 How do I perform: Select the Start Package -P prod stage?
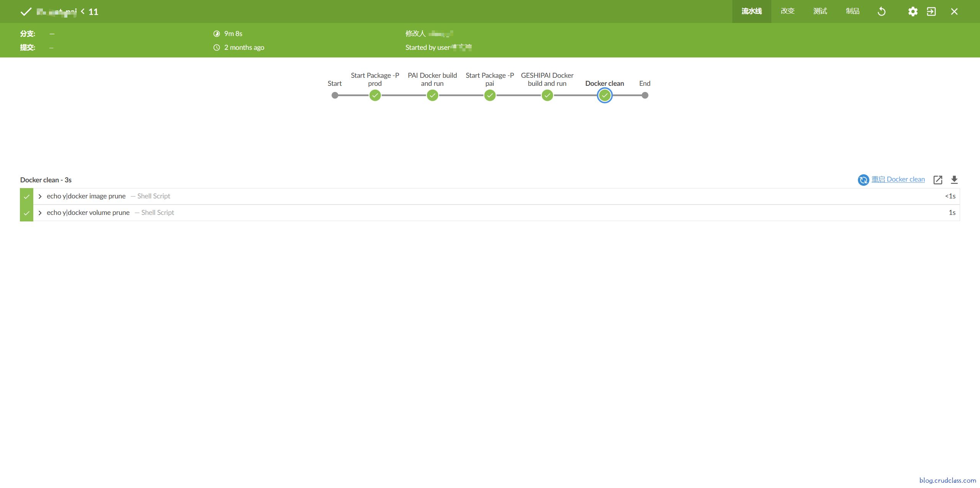click(x=375, y=95)
